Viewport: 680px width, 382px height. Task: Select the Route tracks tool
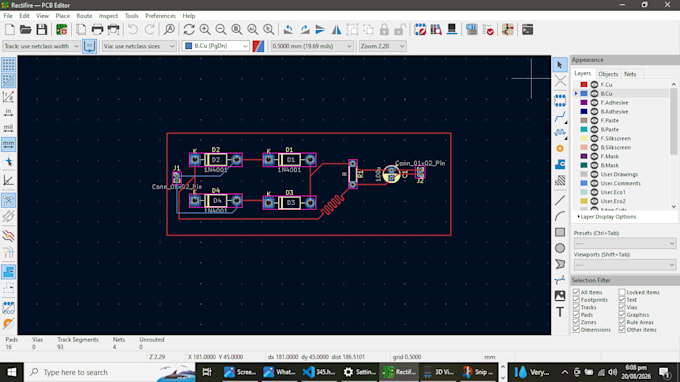point(560,117)
